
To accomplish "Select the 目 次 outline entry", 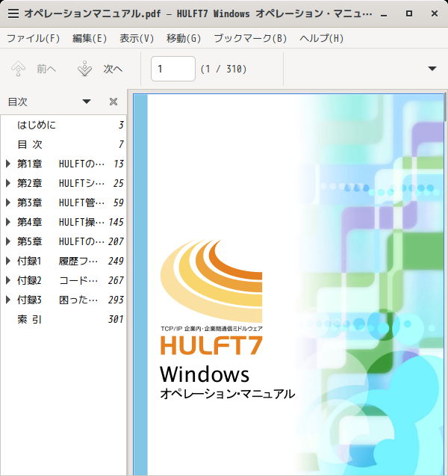I will pos(63,144).
